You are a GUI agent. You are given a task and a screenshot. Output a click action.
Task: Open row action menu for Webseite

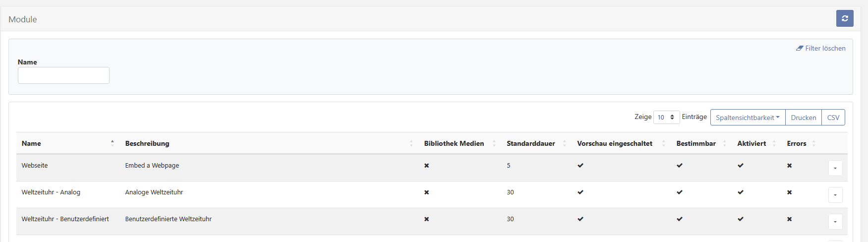click(835, 168)
